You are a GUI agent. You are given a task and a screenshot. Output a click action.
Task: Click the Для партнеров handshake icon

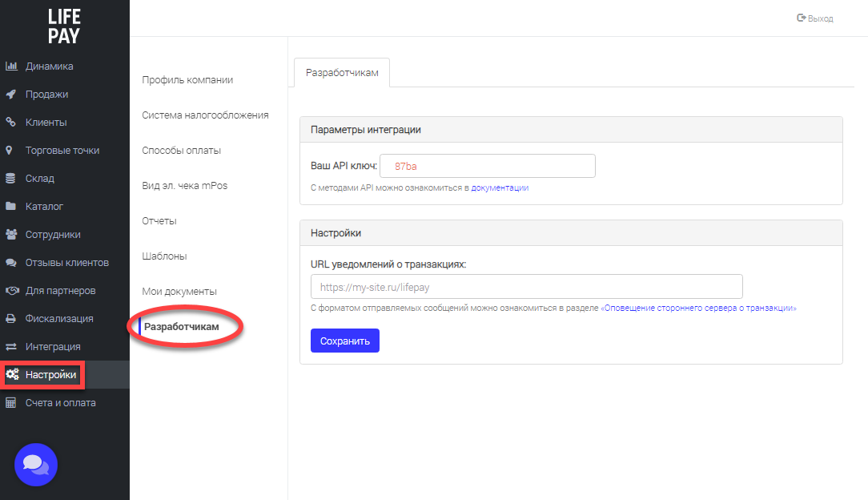(x=12, y=290)
